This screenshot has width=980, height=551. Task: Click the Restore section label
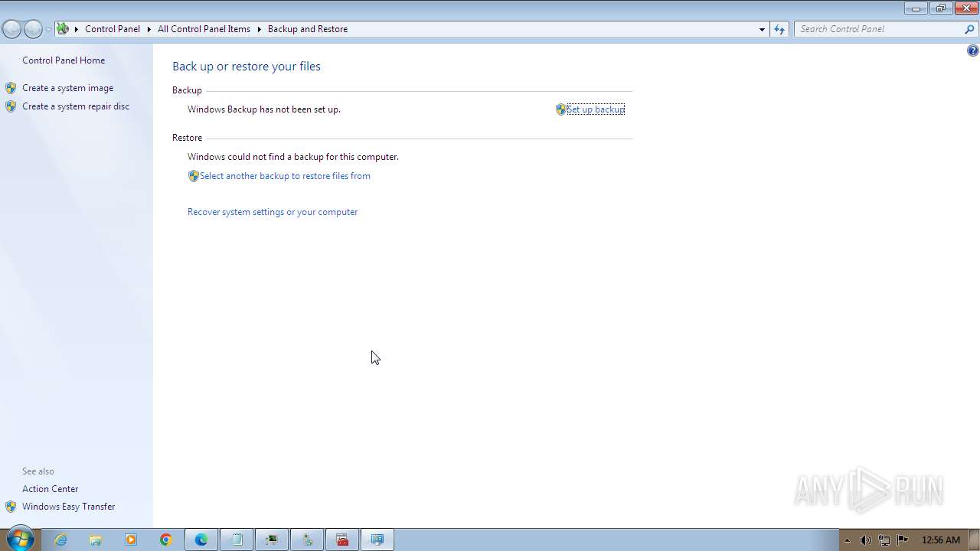[x=188, y=138]
